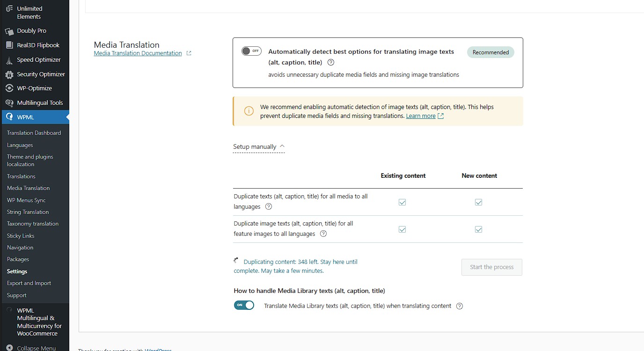Click the Unlimited Elements sidebar icon
The width and height of the screenshot is (644, 351).
click(x=9, y=9)
